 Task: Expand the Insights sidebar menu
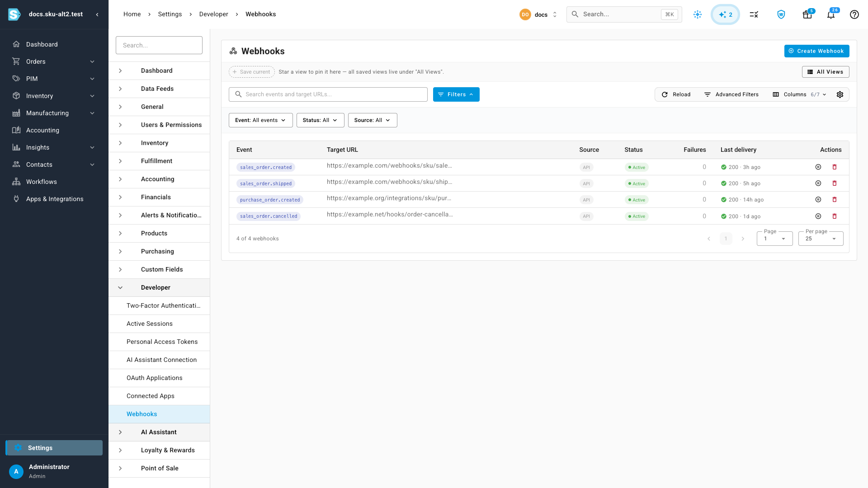(54, 147)
